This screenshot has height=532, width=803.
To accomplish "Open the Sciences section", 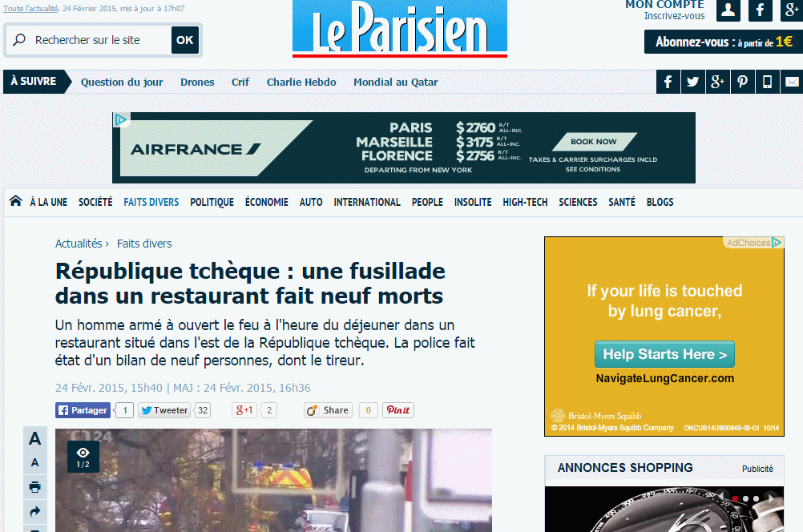I will click(578, 202).
